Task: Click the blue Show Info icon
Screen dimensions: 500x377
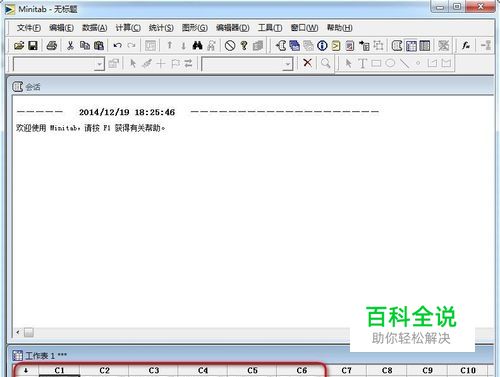Action: (x=322, y=46)
